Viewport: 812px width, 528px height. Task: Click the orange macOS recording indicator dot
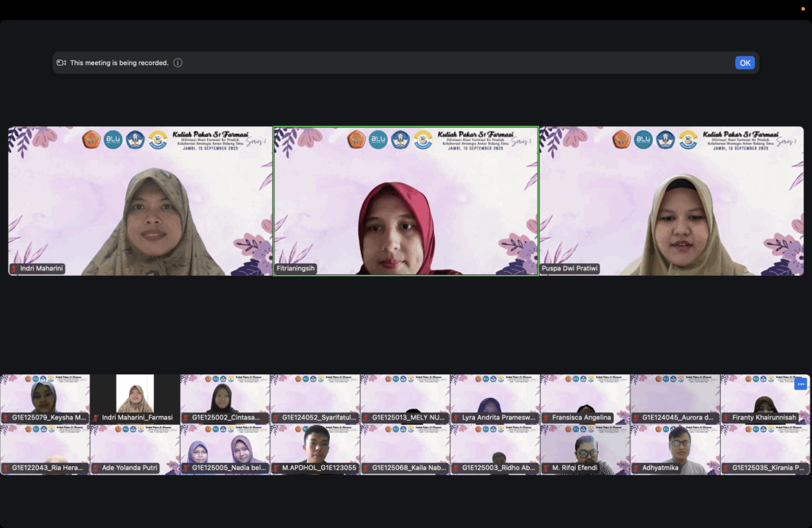tap(802, 8)
